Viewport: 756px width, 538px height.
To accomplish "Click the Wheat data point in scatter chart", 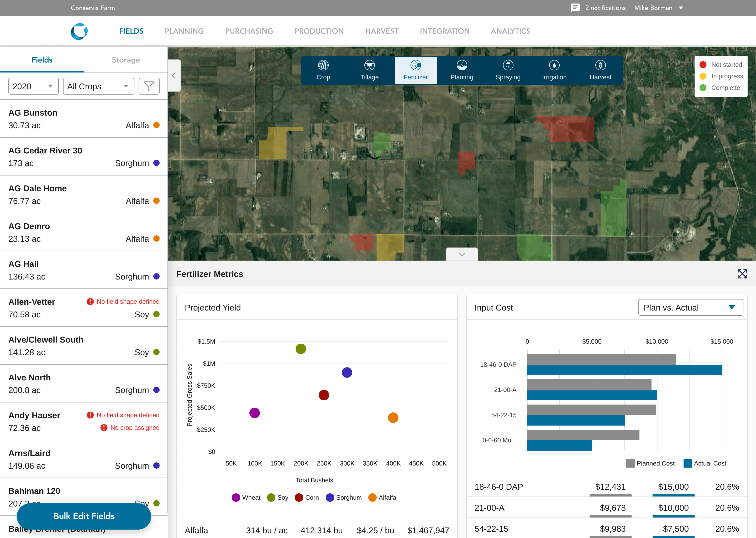I will point(254,413).
